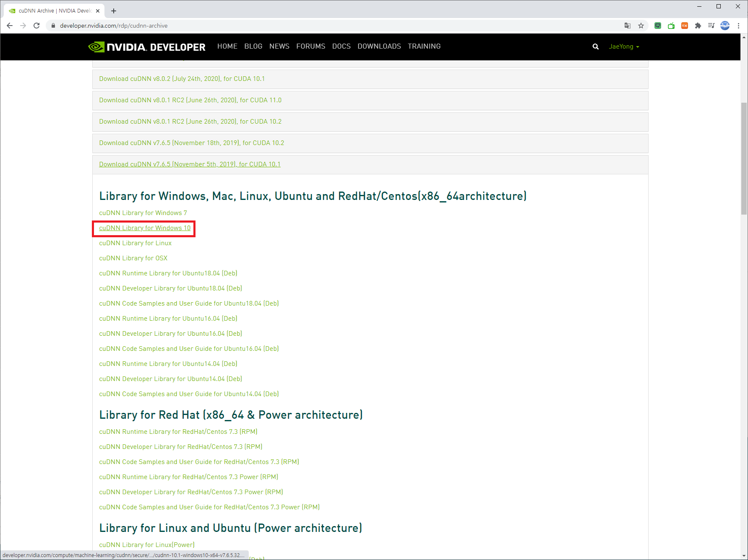Image resolution: width=748 pixels, height=560 pixels.
Task: Close the cuDNN Archive tab
Action: [98, 11]
